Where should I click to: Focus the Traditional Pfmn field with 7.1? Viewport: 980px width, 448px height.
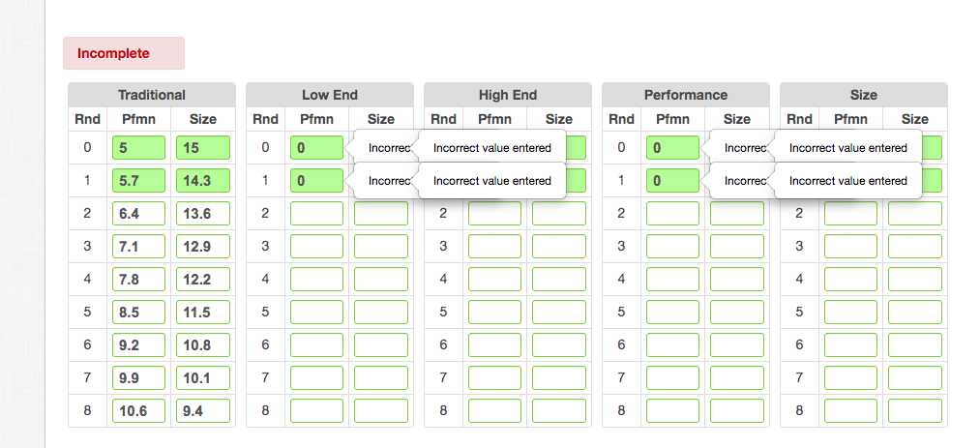click(138, 246)
